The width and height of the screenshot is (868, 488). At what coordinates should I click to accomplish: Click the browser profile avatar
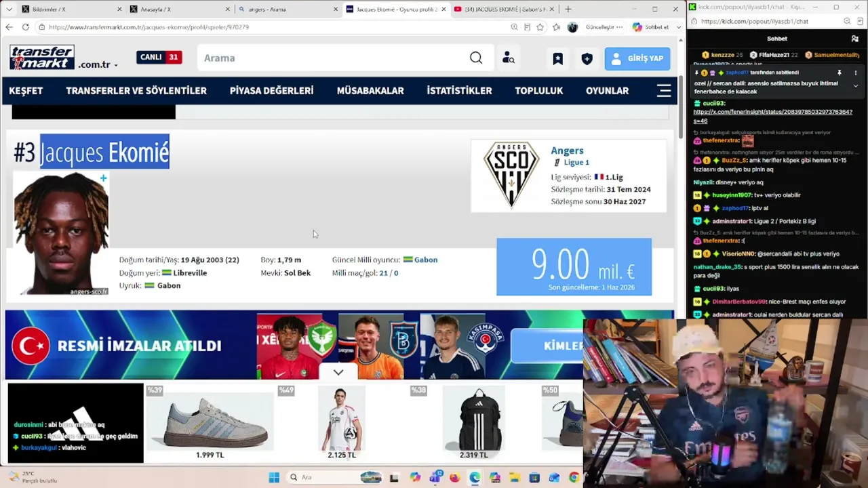[572, 27]
